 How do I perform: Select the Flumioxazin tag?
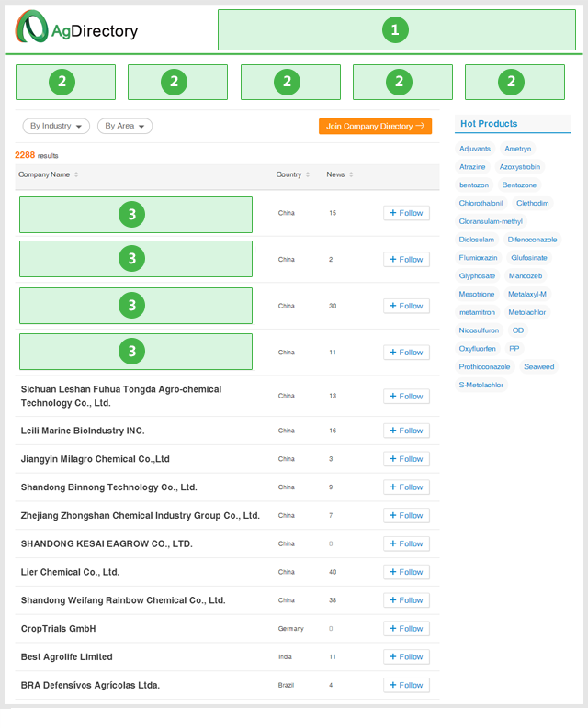click(x=479, y=258)
